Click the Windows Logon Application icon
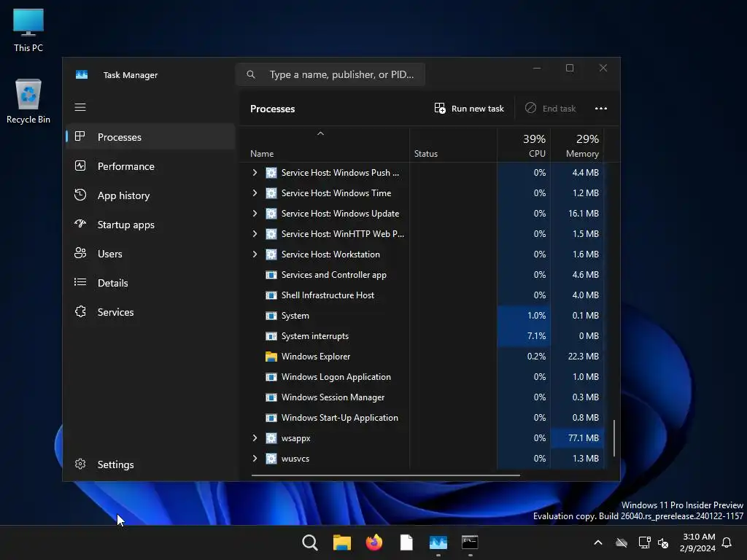 pyautogui.click(x=271, y=377)
